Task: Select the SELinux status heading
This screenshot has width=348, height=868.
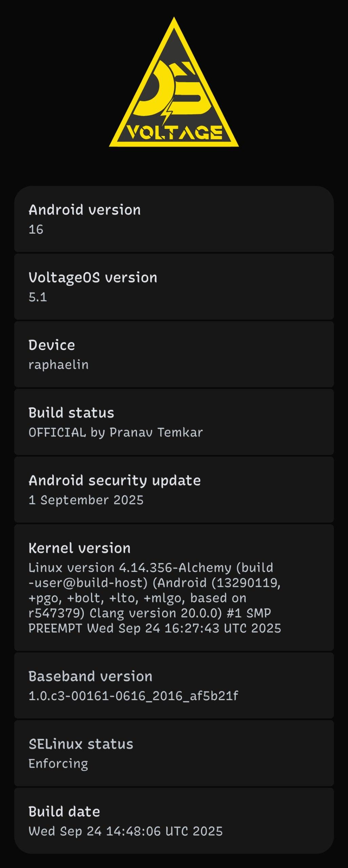Action: pyautogui.click(x=81, y=744)
